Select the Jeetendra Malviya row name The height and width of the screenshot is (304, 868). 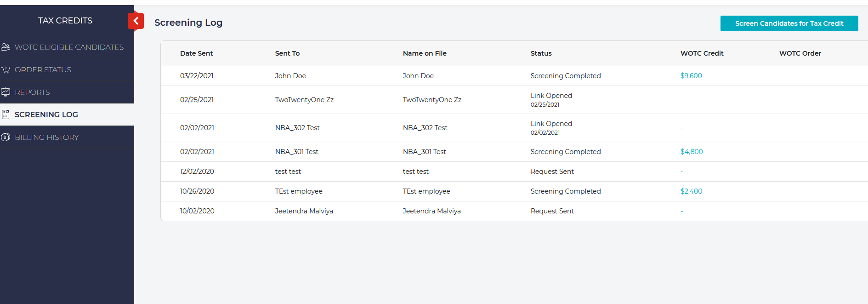(304, 211)
